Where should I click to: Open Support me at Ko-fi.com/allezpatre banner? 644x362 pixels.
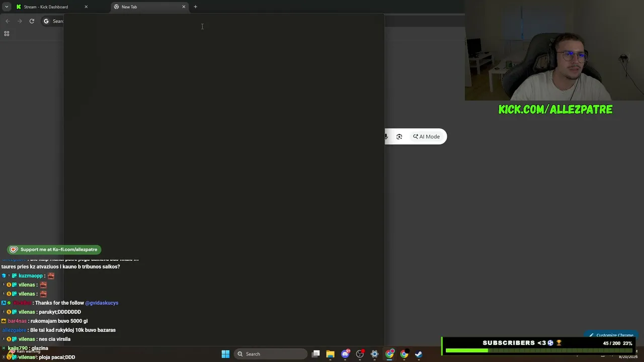pyautogui.click(x=54, y=249)
